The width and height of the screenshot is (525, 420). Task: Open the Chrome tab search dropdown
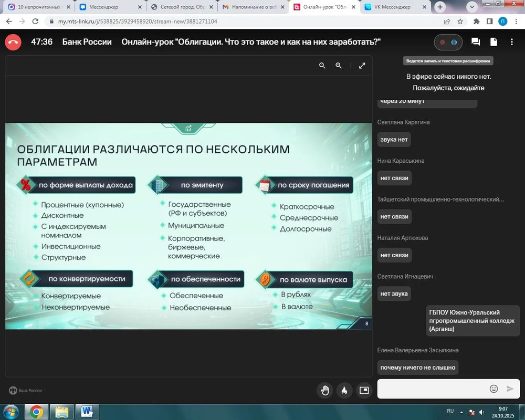click(x=471, y=7)
